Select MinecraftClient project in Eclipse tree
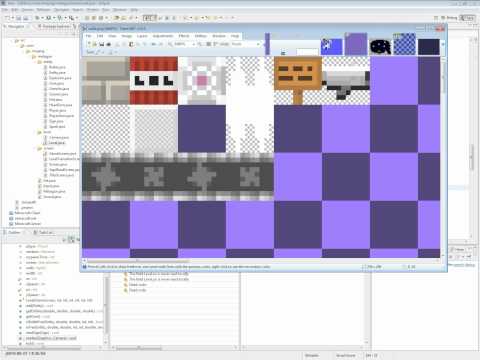Screen dimensions: 480x360 [27, 213]
